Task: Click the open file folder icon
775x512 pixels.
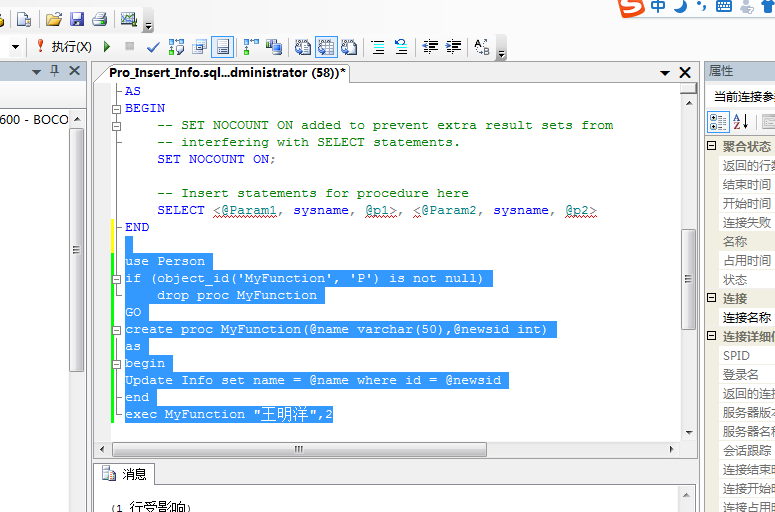Action: click(x=53, y=19)
